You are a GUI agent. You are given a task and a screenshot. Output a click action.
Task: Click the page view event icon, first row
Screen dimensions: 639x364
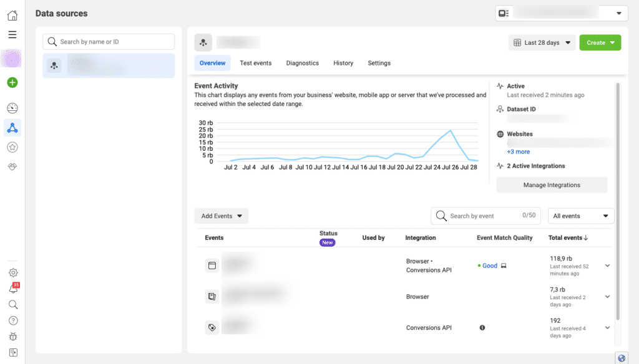tap(212, 266)
